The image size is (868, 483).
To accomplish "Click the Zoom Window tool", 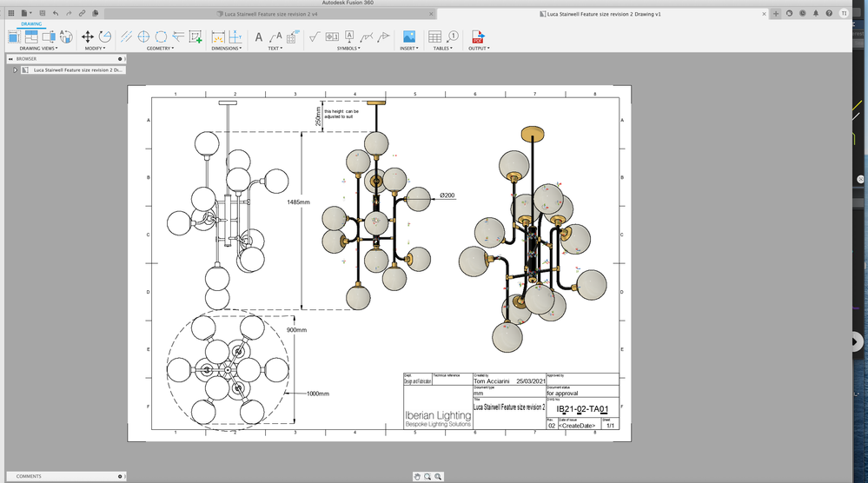I will [427, 476].
